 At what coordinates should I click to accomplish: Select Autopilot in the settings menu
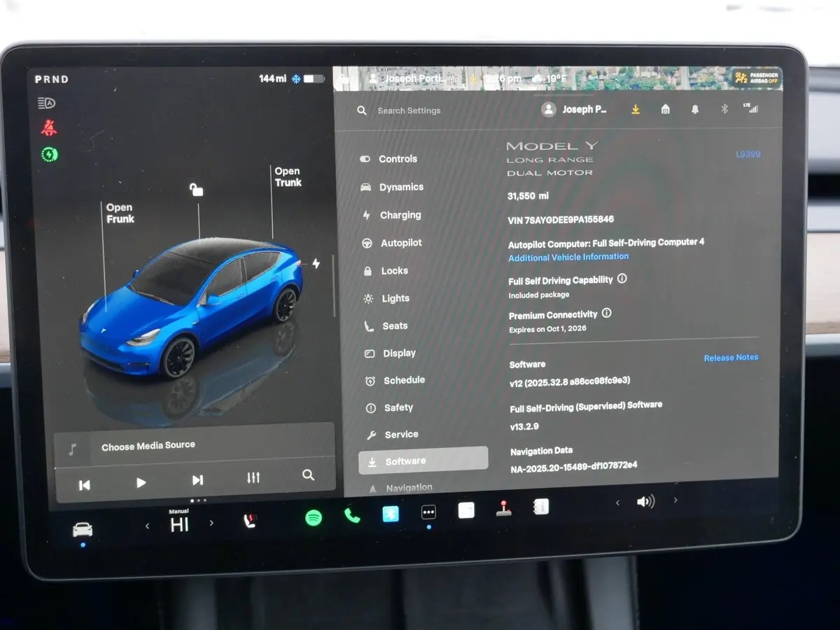(x=400, y=243)
